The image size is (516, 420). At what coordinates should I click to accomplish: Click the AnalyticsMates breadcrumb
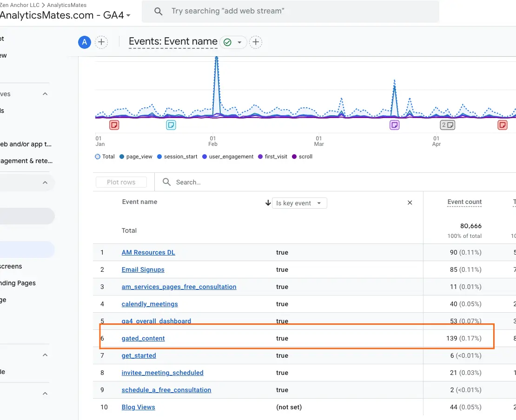[x=66, y=5]
